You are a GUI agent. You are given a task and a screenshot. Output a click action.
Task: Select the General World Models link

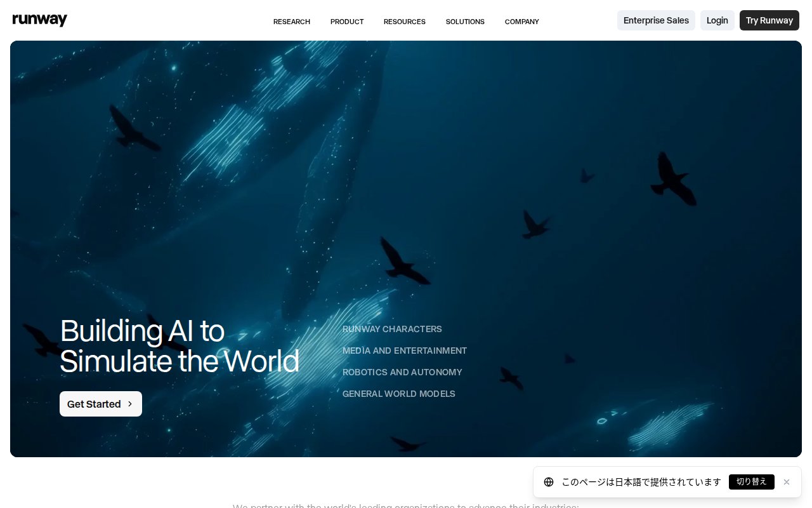tap(399, 394)
